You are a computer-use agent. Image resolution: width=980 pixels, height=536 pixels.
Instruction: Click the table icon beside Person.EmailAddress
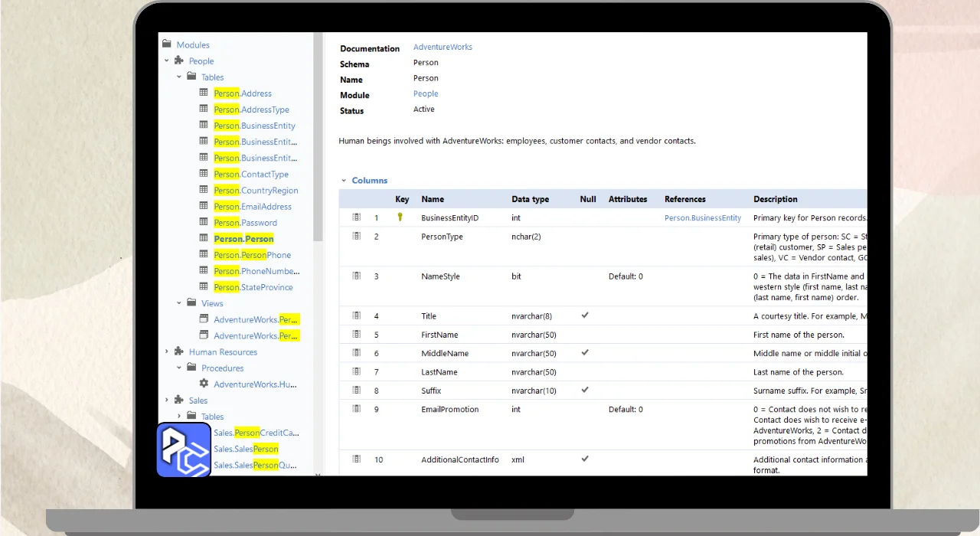coord(204,206)
